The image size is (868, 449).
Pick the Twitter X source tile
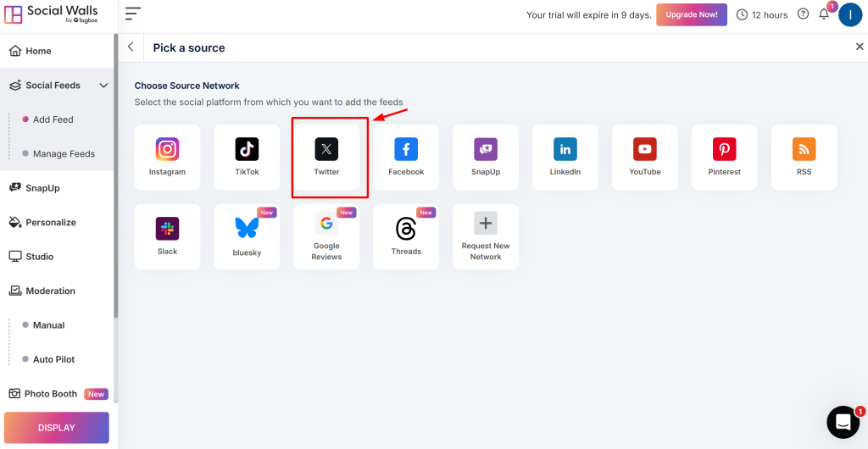[326, 157]
